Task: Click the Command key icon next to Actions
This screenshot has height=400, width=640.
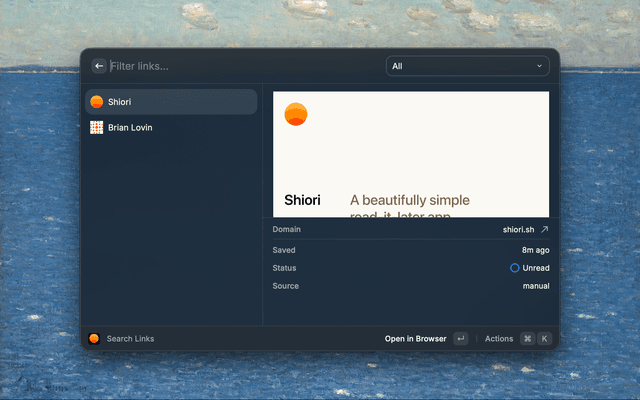Action: [527, 339]
